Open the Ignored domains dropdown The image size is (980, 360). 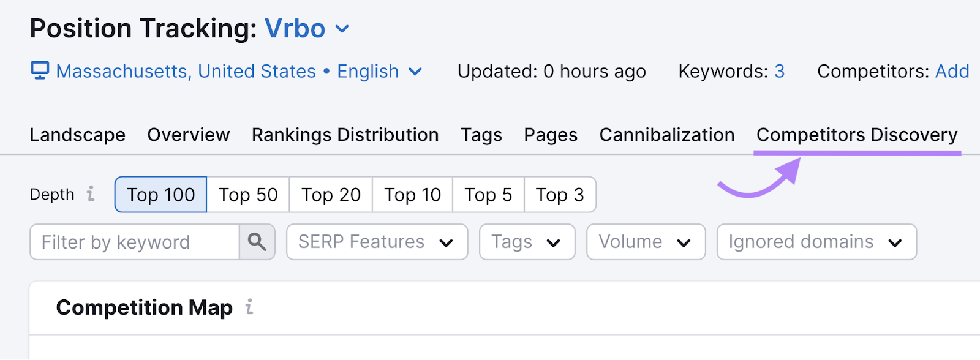pos(816,242)
